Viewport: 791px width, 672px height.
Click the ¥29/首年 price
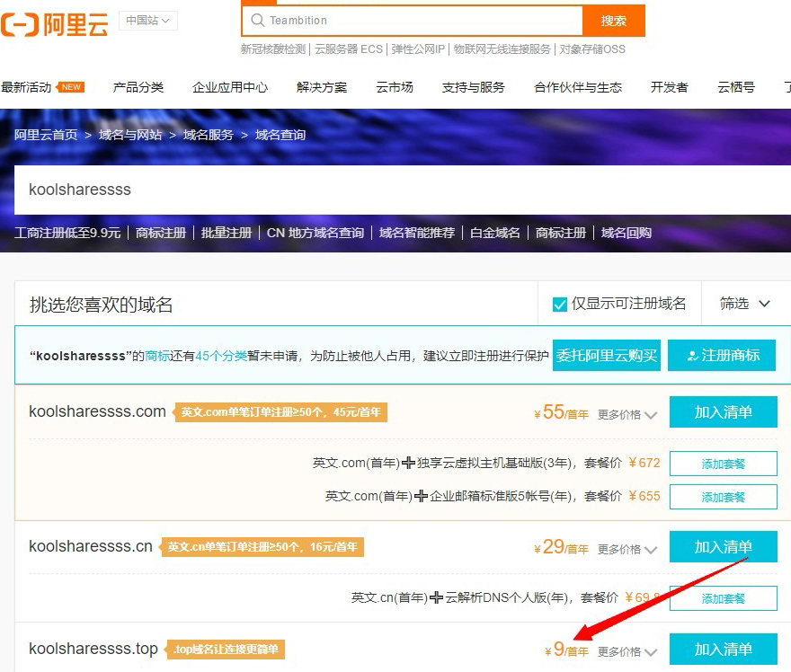[562, 547]
